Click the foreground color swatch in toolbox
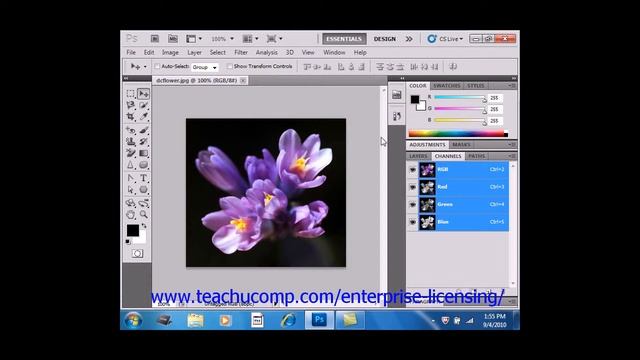The width and height of the screenshot is (640, 360). coord(133,231)
